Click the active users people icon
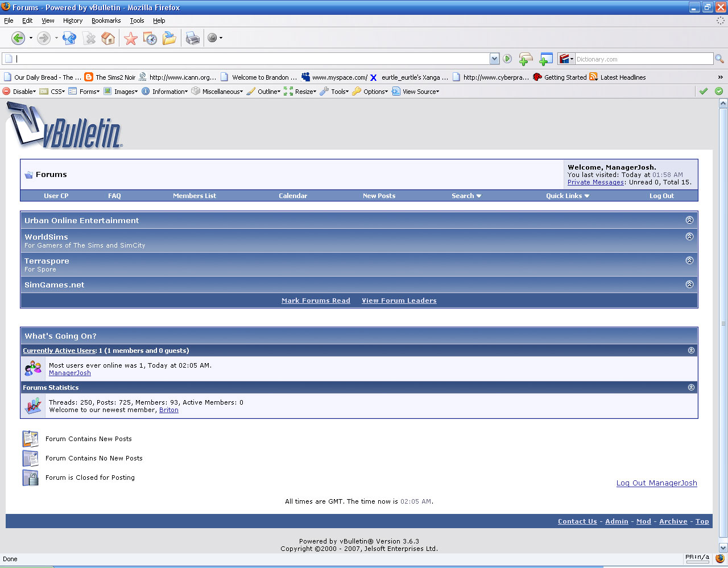 coord(33,369)
